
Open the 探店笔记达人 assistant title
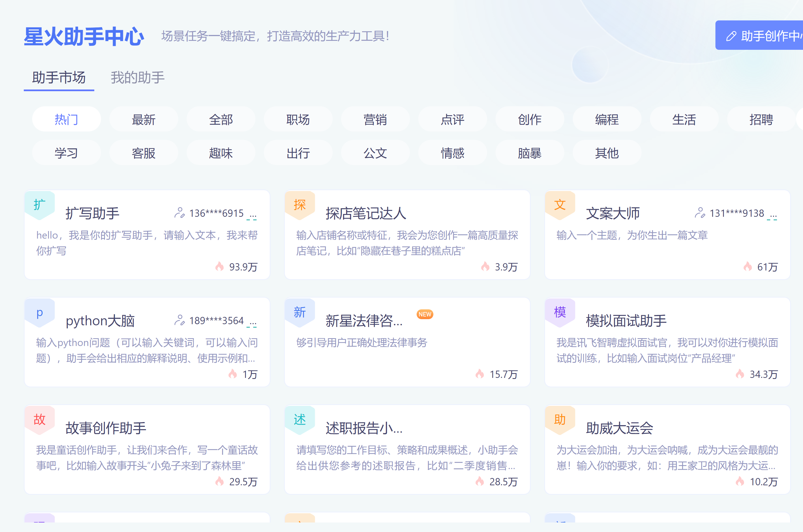366,213
